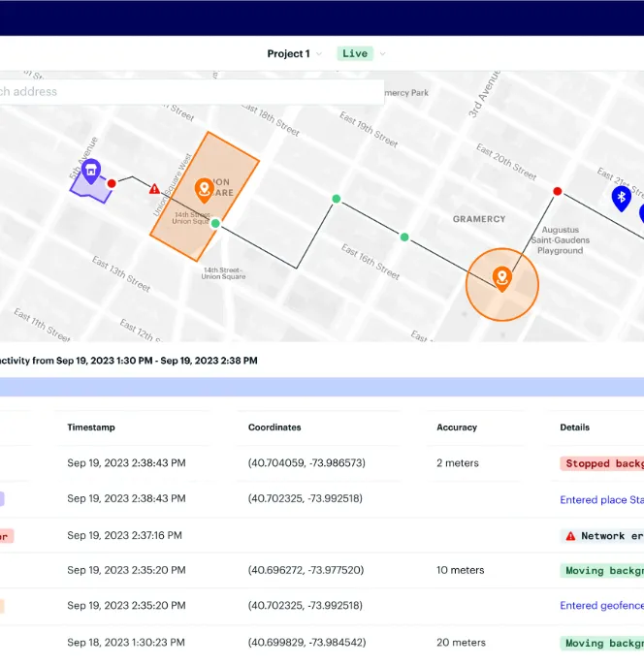Click the green dot at Union Square
The image size is (644, 665).
coord(215,224)
